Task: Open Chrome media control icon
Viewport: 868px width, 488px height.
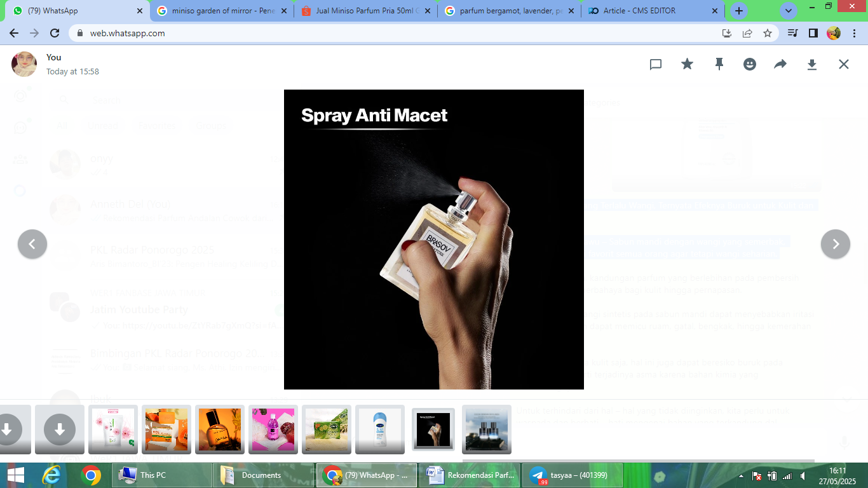Action: (792, 33)
